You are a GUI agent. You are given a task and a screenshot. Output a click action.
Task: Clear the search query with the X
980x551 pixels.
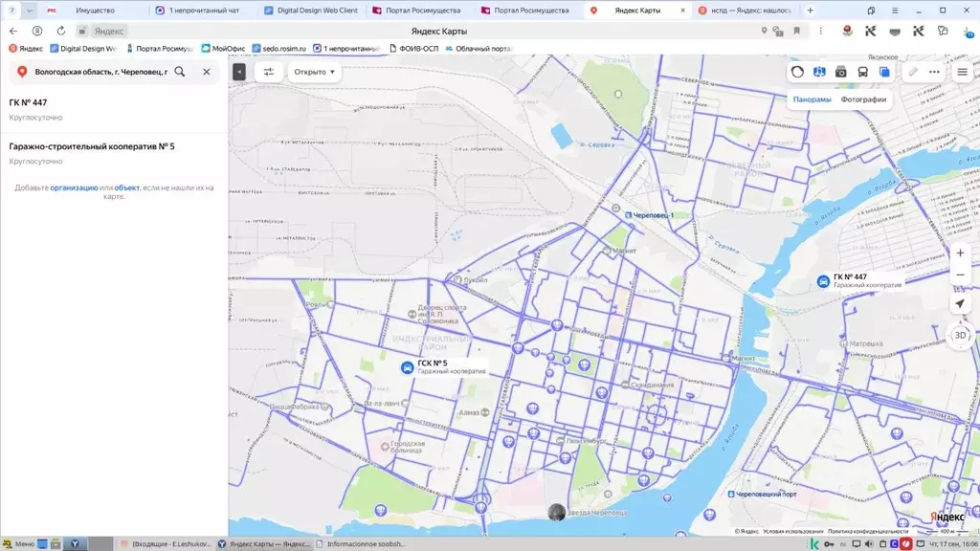[207, 72]
